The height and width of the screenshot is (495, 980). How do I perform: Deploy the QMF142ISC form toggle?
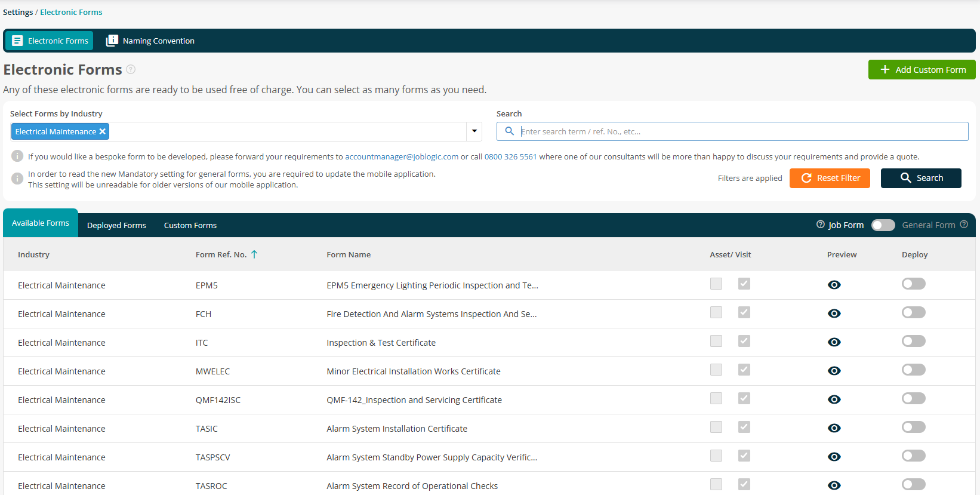[914, 398]
